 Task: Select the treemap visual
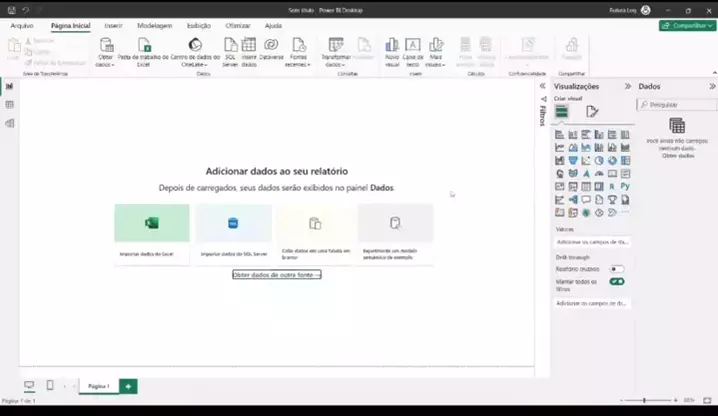[x=626, y=160]
